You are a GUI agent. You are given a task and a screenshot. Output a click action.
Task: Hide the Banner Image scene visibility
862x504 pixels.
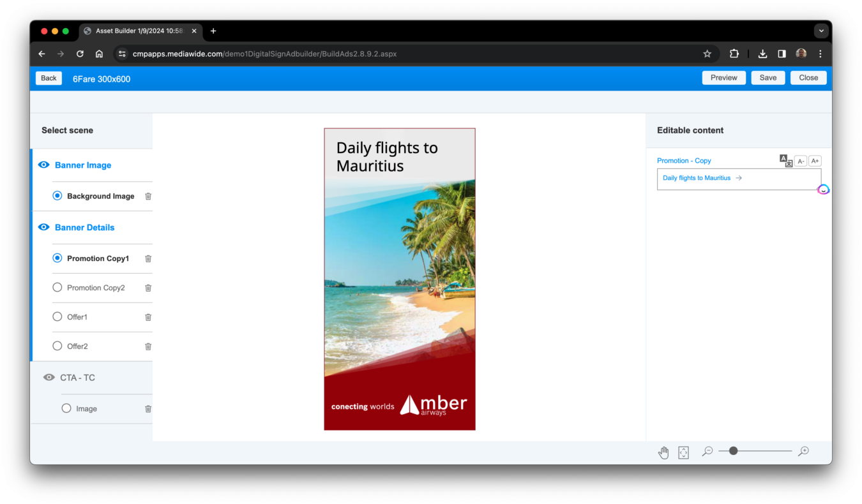pyautogui.click(x=43, y=165)
